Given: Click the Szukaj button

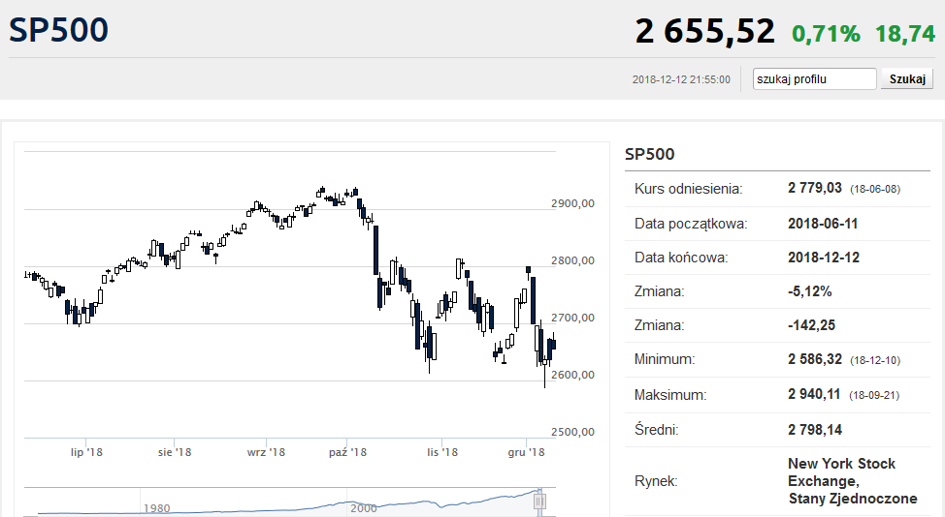Looking at the screenshot, I should coord(907,79).
